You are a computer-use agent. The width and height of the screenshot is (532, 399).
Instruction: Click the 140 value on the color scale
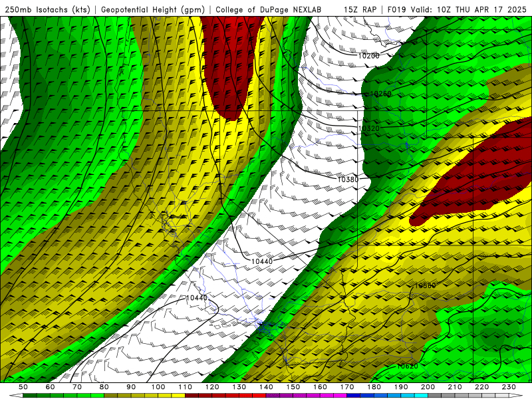(x=266, y=387)
